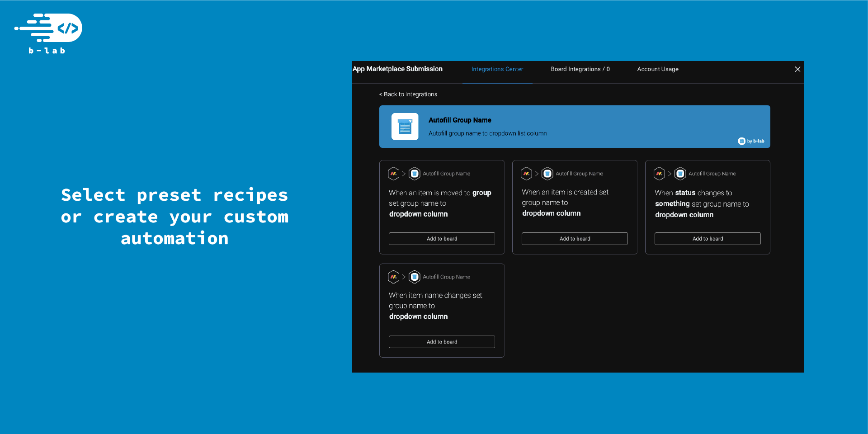Click monday icon on 'item is moved to group' card
868x434 pixels.
[x=394, y=174]
